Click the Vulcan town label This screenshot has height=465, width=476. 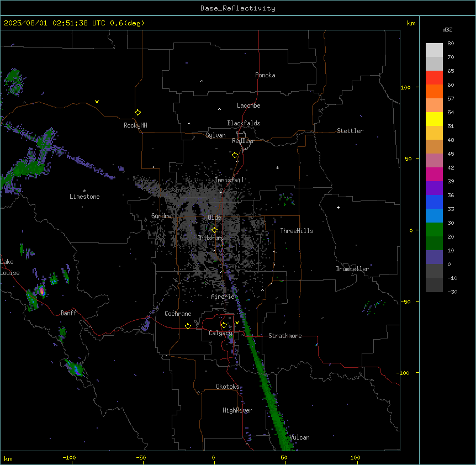[299, 437]
